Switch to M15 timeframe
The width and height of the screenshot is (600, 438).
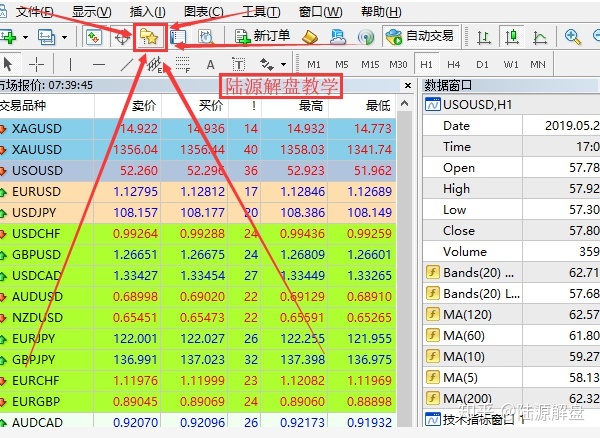(x=370, y=65)
